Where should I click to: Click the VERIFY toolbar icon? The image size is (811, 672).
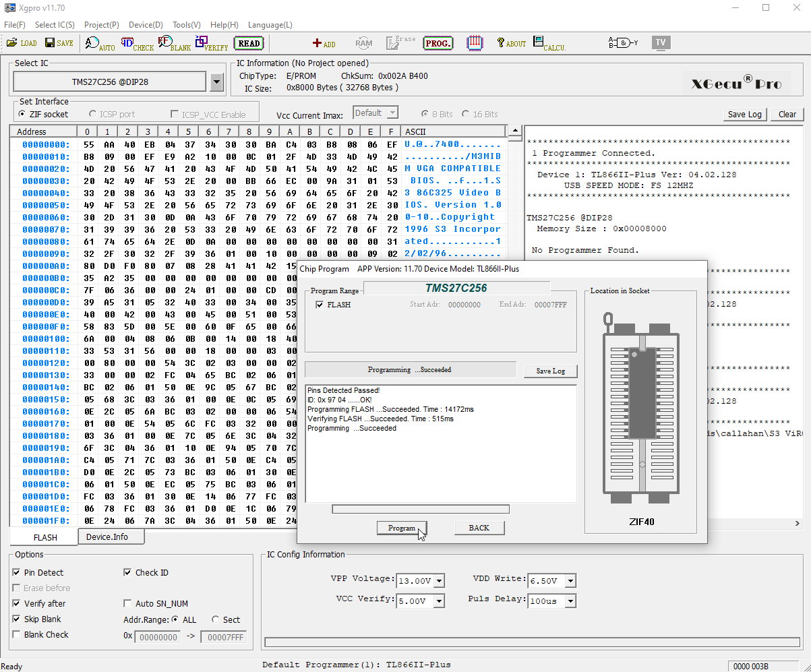pyautogui.click(x=212, y=43)
